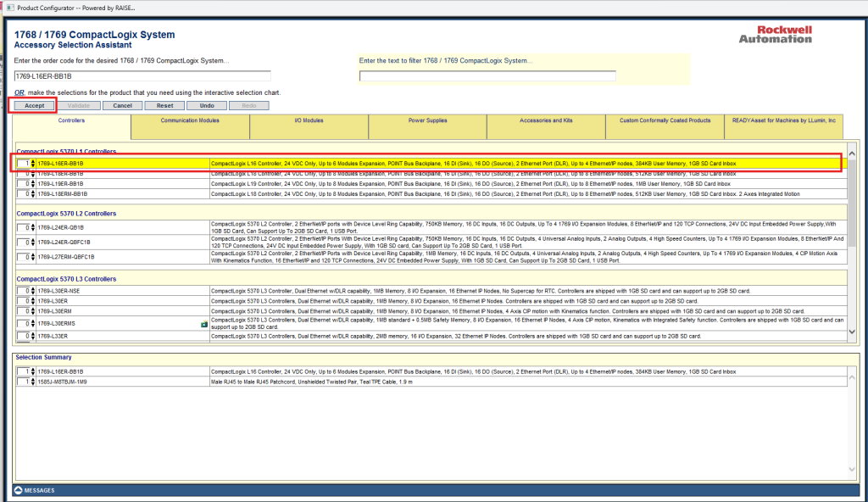Click the green icon beside 1769-L30ERMS
This screenshot has height=502, width=868.
coord(203,324)
